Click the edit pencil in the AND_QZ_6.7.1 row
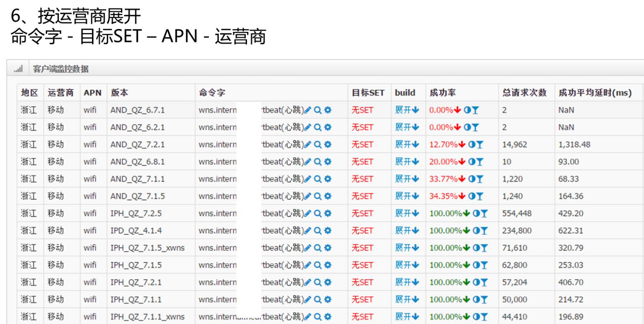The height and width of the screenshot is (324, 644). [308, 110]
